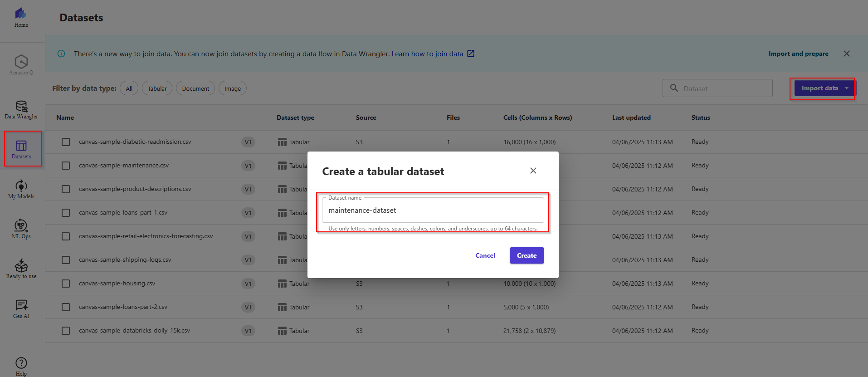Focus the Dataset name input field

[x=433, y=211]
